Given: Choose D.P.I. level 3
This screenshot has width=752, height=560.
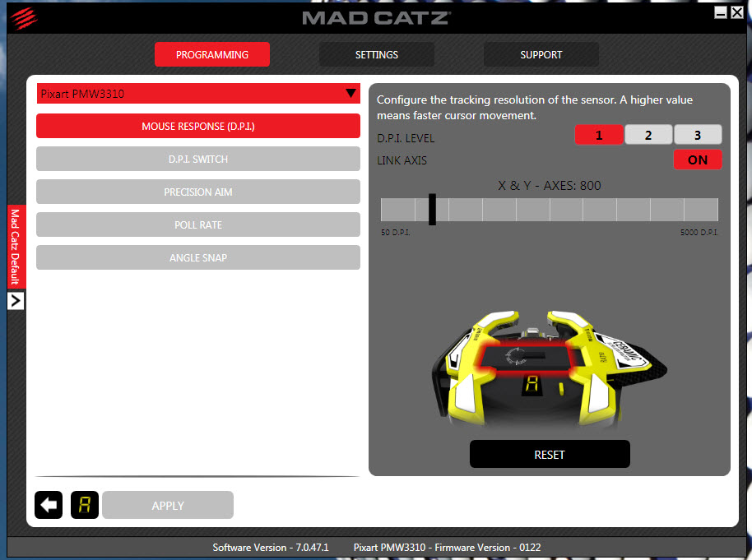Looking at the screenshot, I should point(698,135).
